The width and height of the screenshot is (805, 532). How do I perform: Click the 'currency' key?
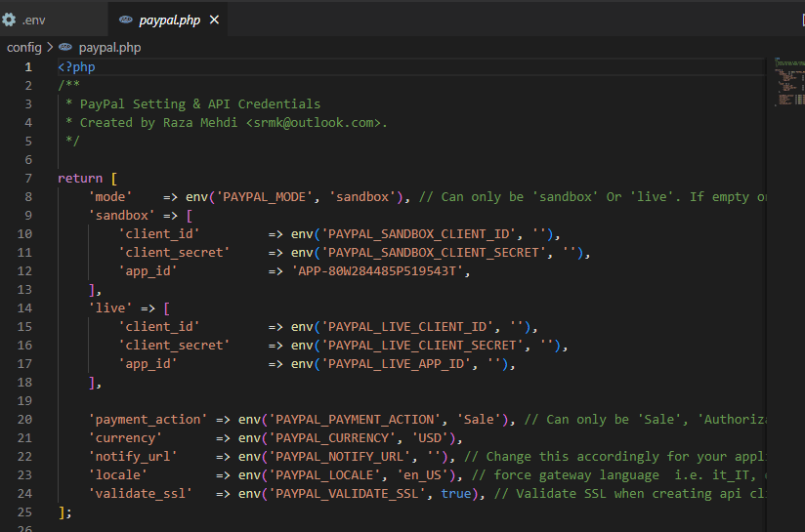pyautogui.click(x=125, y=438)
